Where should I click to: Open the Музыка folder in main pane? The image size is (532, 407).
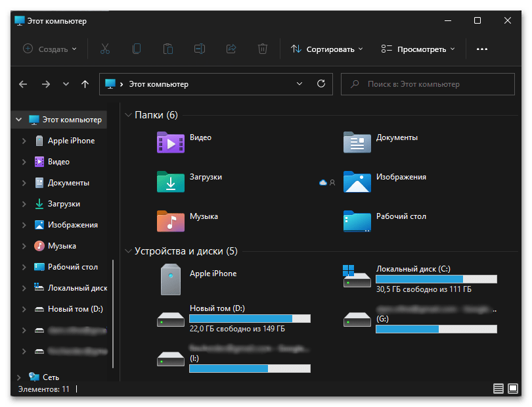pos(171,222)
